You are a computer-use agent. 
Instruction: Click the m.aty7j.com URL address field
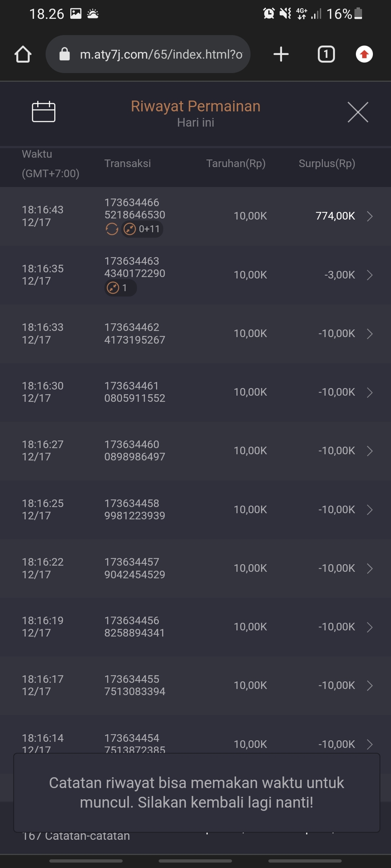tap(161, 55)
